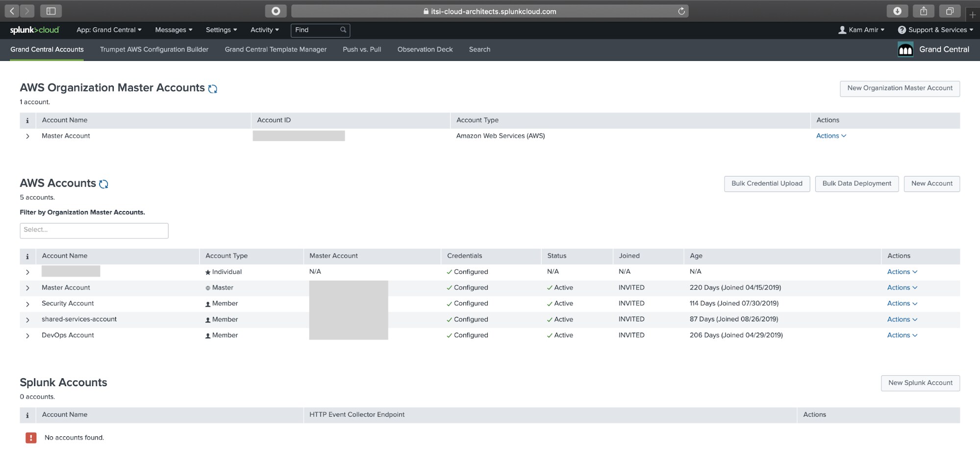
Task: Click the Find search magnifier icon
Action: click(343, 30)
